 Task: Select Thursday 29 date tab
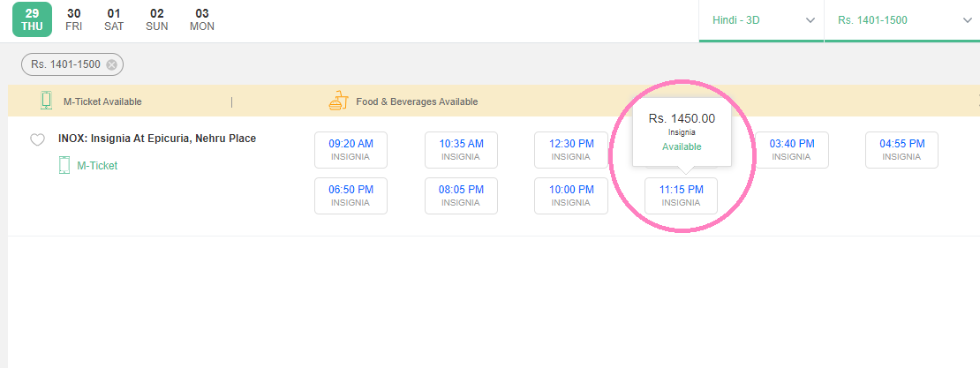click(32, 19)
